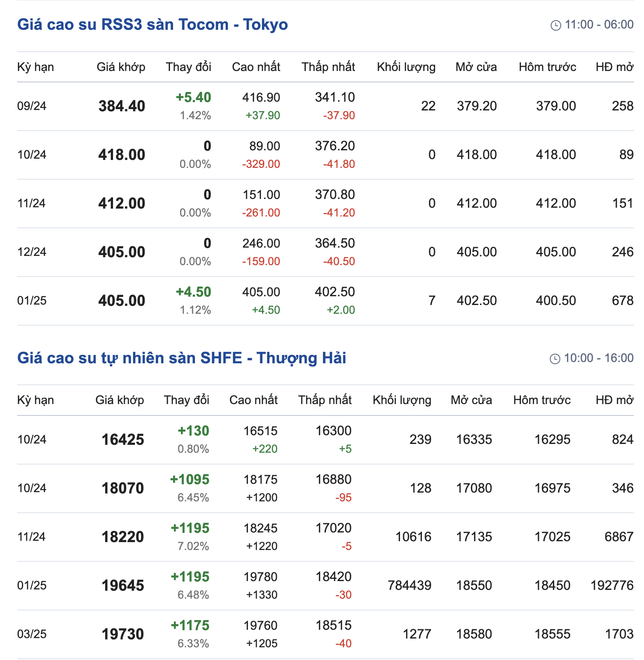Click the highest price 416.90
This screenshot has height=660, width=644.
pyautogui.click(x=261, y=97)
